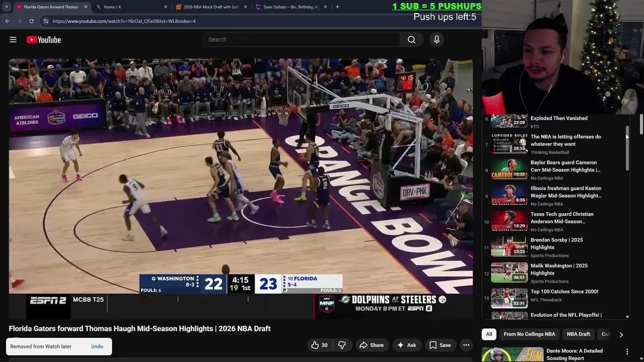
Task: Like the Thomas Haugh highlights video
Action: click(x=319, y=345)
